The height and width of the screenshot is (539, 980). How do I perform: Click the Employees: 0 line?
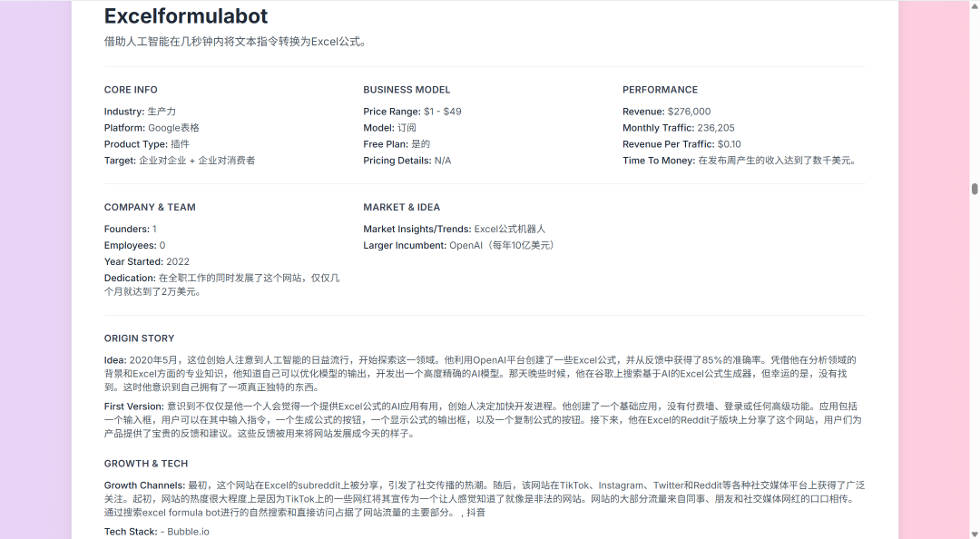click(134, 245)
